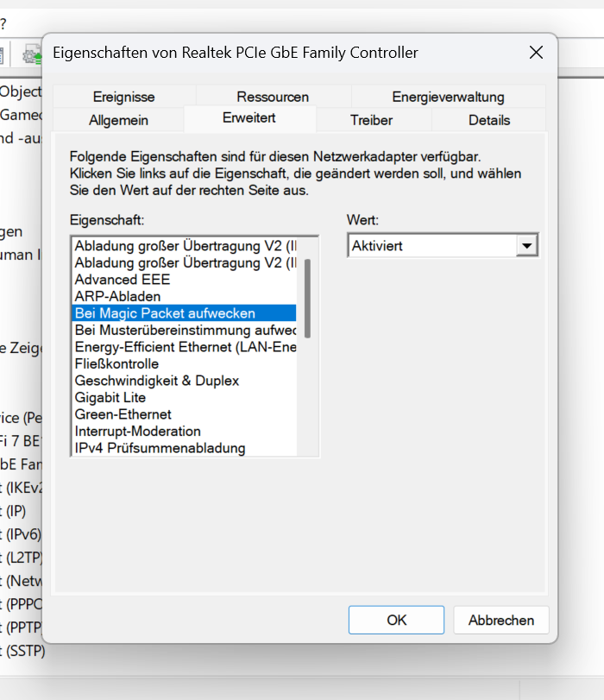Select Bei Magic Packet aufwecken

[x=185, y=313]
